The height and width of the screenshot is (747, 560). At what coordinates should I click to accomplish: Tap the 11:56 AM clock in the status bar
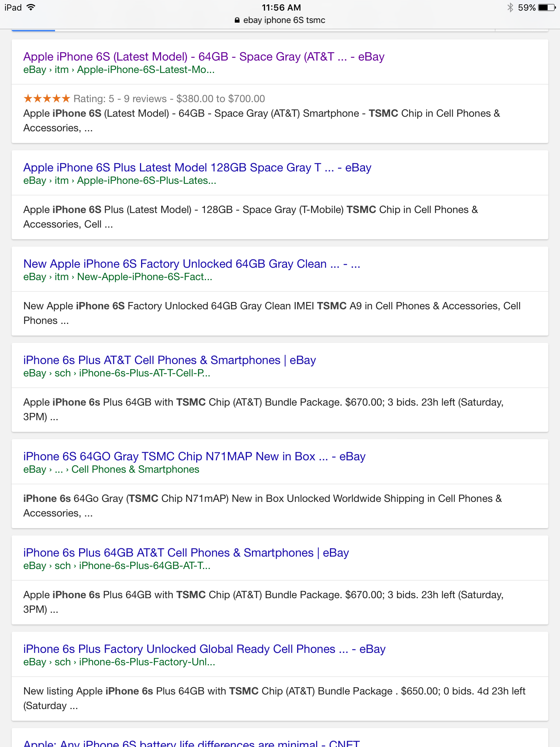(x=281, y=7)
